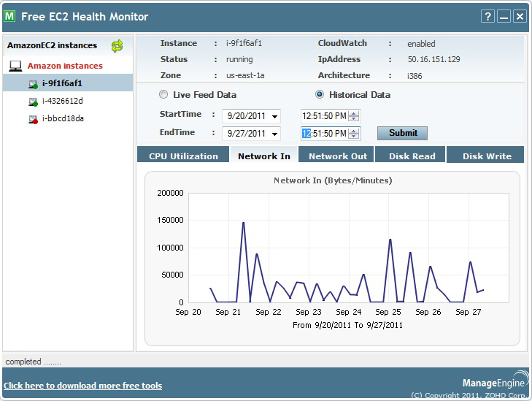Click the Sep 25 axis label
The height and width of the screenshot is (401, 532).
click(x=388, y=312)
